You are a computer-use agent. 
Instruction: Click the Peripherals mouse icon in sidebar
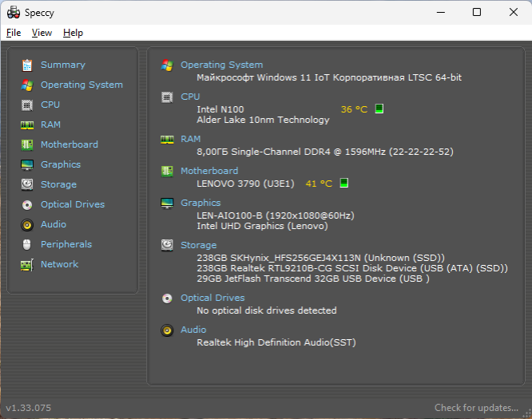(x=27, y=245)
